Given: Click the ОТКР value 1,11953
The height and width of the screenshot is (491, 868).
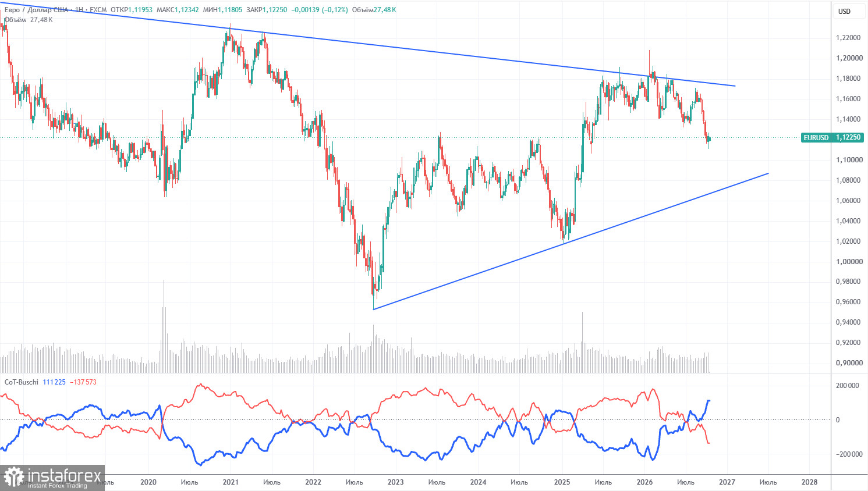Looking at the screenshot, I should click(x=140, y=10).
